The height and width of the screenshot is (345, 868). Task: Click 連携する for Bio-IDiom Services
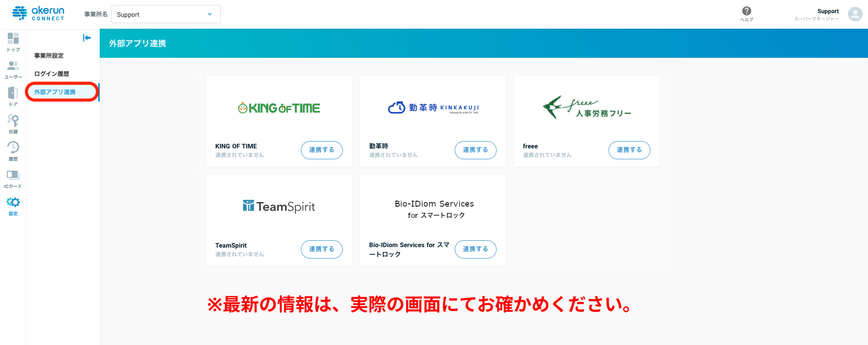pos(476,249)
